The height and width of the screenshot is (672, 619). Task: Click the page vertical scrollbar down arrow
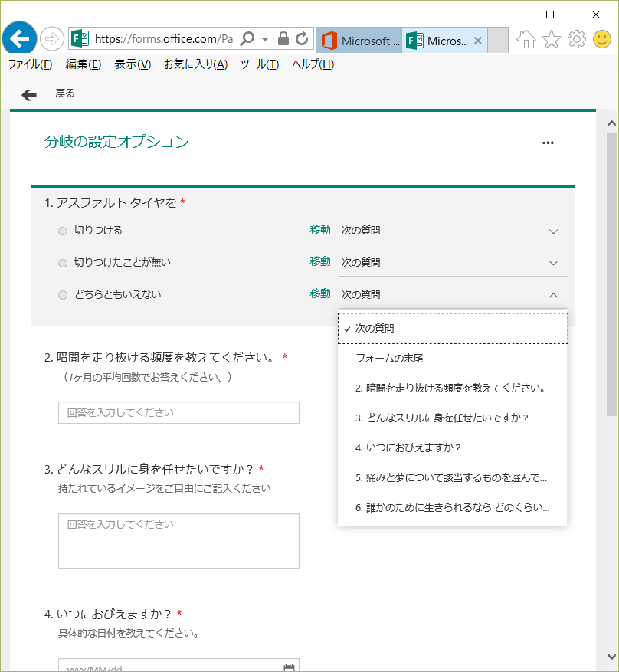[611, 657]
